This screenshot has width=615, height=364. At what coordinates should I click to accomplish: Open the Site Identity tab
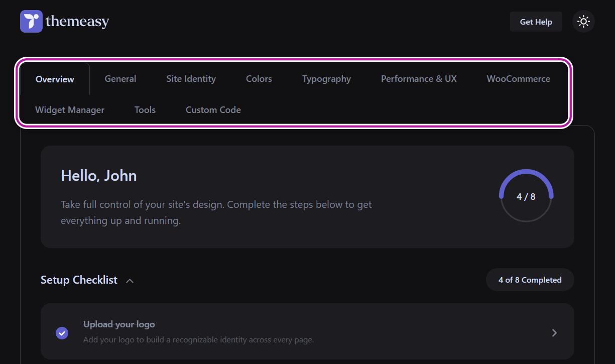(x=191, y=78)
